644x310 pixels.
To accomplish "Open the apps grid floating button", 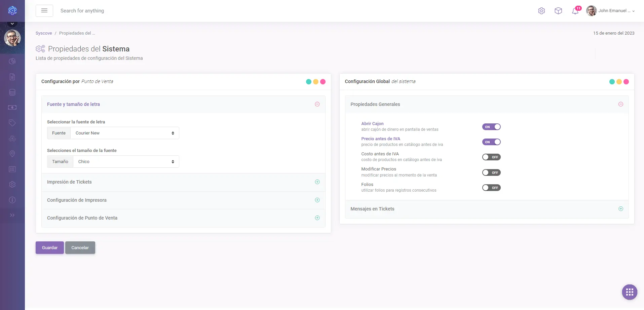I will tap(630, 292).
